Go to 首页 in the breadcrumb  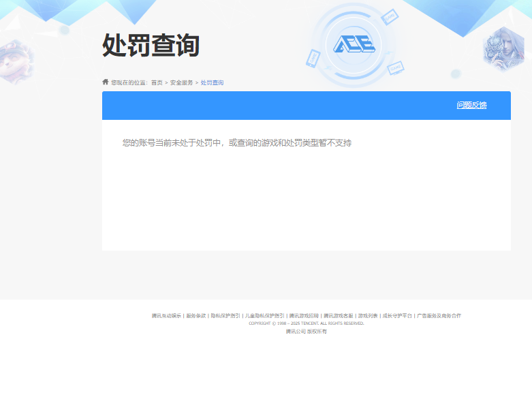pos(157,82)
